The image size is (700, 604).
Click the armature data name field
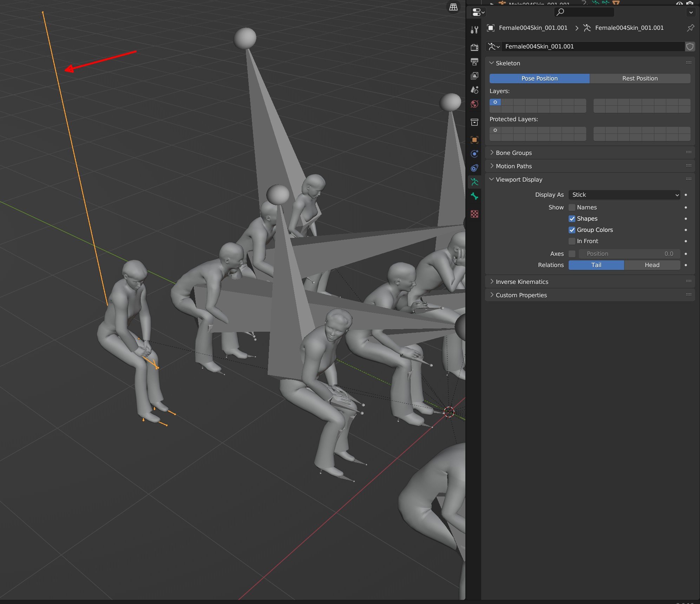pyautogui.click(x=593, y=46)
